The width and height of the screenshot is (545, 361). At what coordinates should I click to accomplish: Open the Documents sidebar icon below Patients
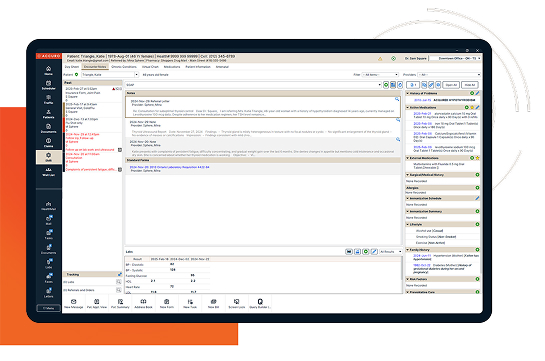coord(49,129)
